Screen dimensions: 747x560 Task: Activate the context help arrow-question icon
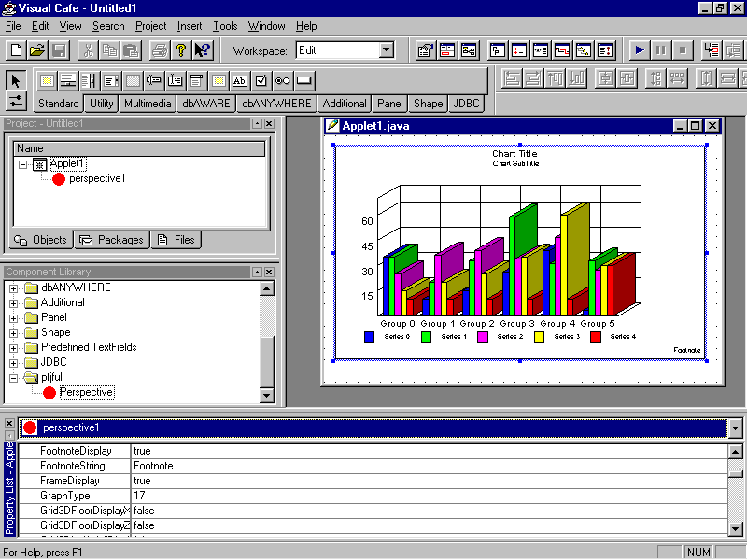pyautogui.click(x=202, y=50)
